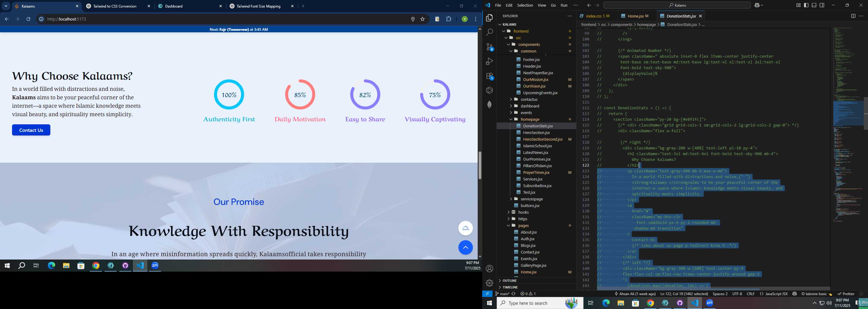Click the 100% Authenticity First progress circle
Image resolution: width=868 pixels, height=309 pixels.
[229, 94]
